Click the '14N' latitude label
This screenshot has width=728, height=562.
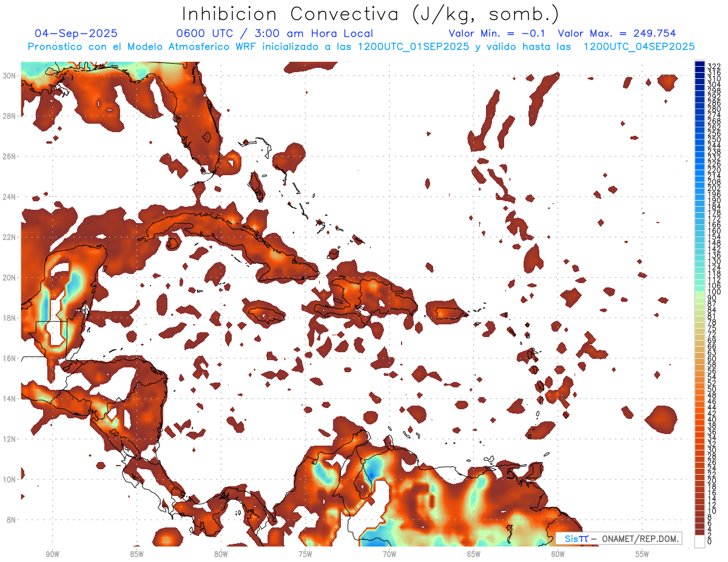[x=10, y=398]
